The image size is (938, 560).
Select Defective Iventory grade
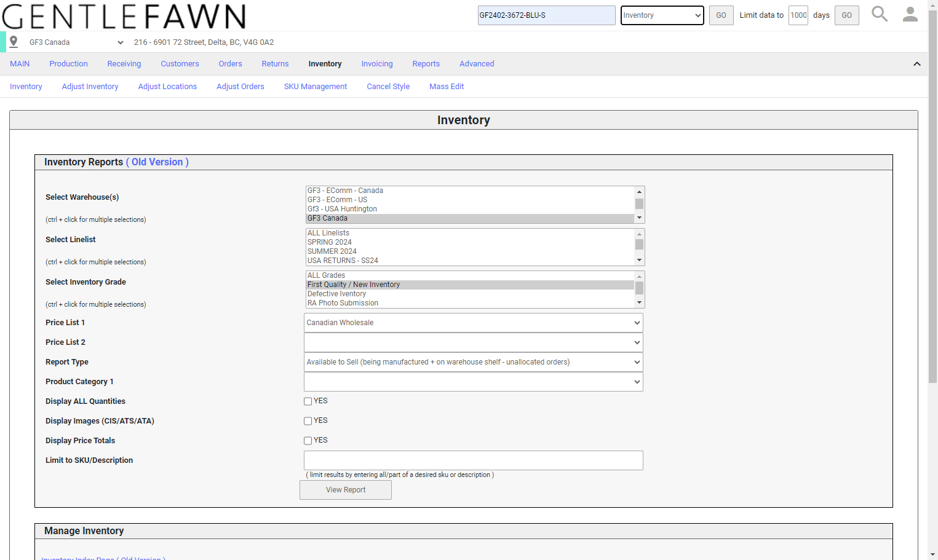(470, 294)
